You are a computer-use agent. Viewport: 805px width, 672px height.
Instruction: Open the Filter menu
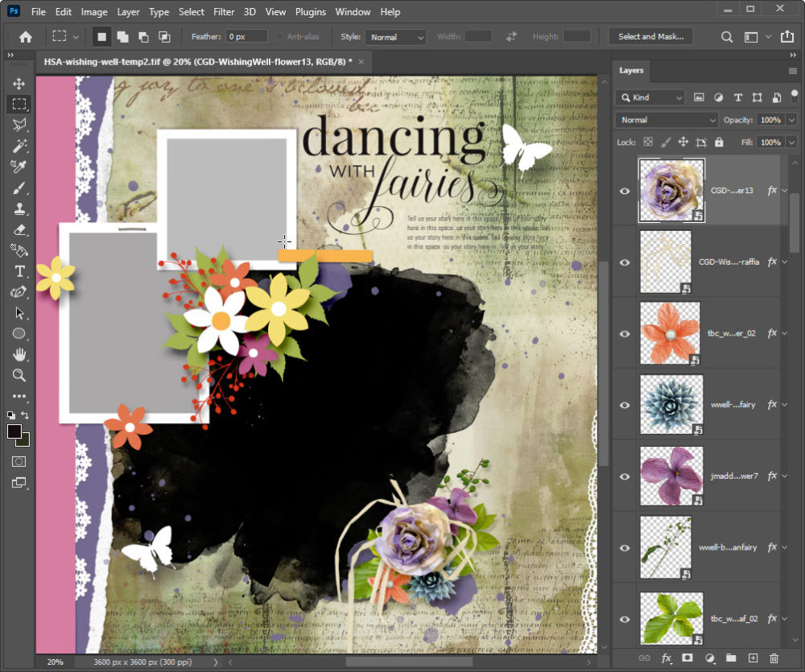224,12
